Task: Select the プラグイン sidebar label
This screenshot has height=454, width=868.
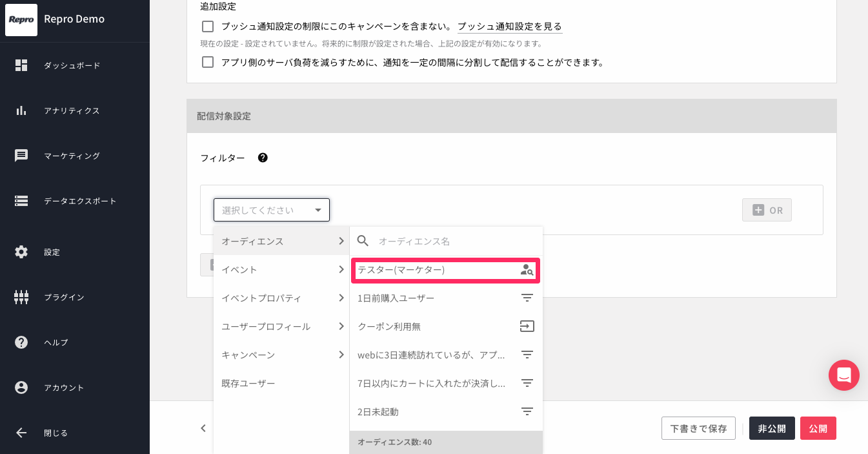Action: 64,297
